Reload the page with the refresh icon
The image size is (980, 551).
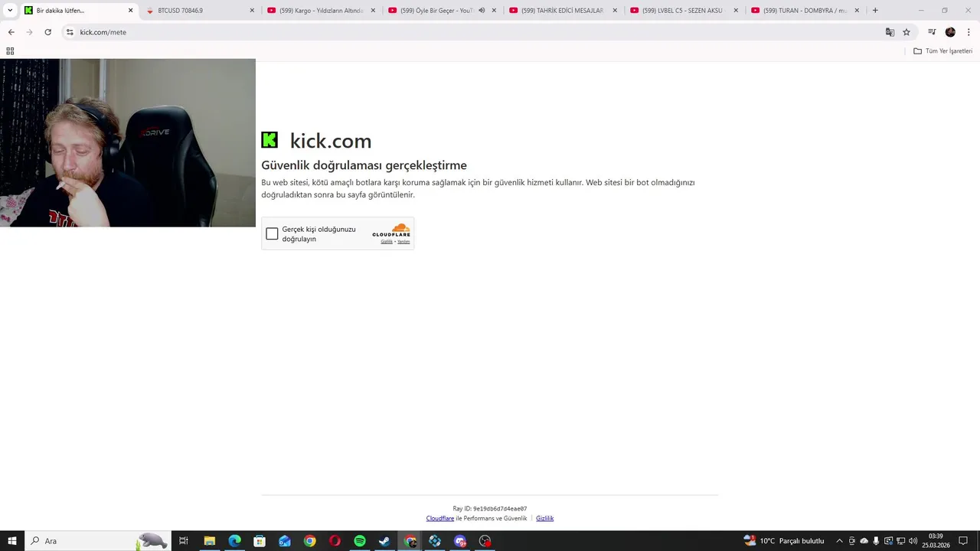(x=47, y=32)
